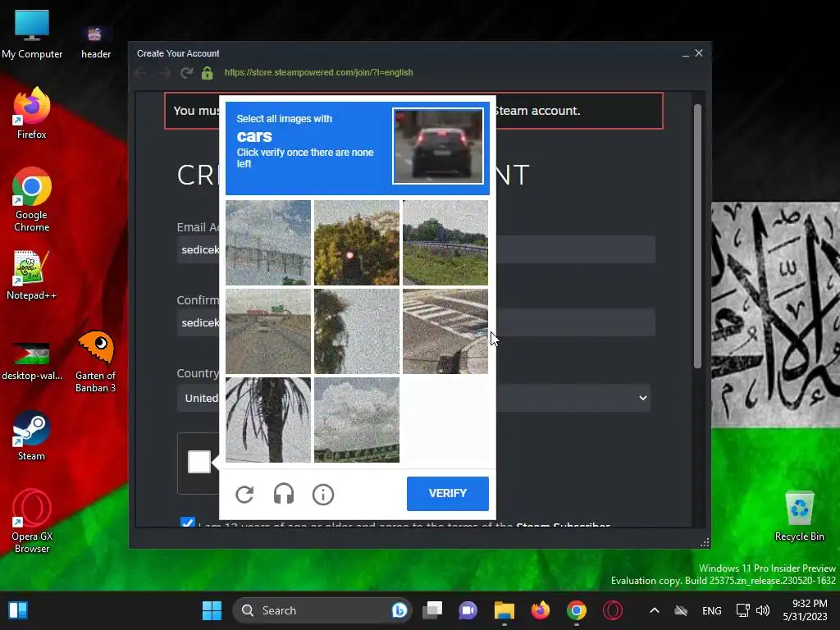
Task: Click the volume speaker icon
Action: coord(763,610)
